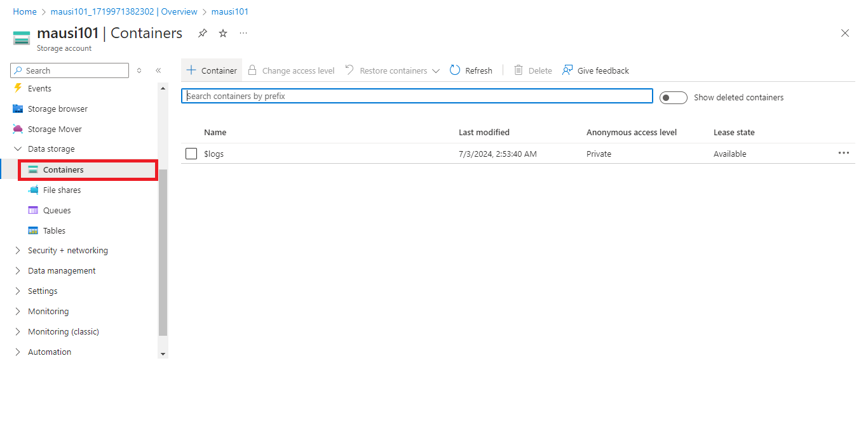Expand the Automation section
Viewport: 868px width, 424px height.
[x=18, y=352]
